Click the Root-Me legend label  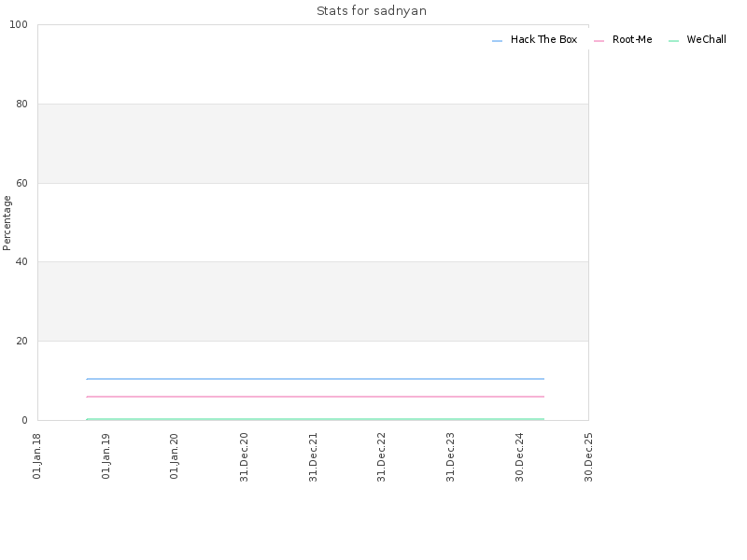[632, 39]
